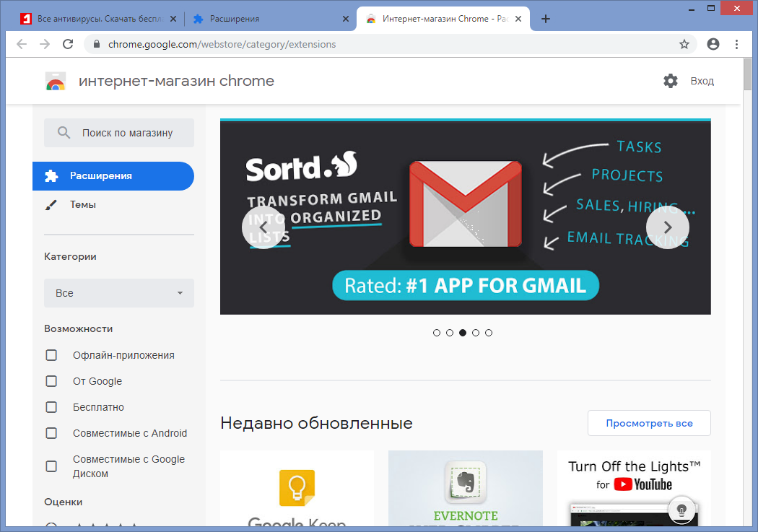The image size is (758, 532).
Task: Select the current third carousel dot
Action: (x=463, y=333)
